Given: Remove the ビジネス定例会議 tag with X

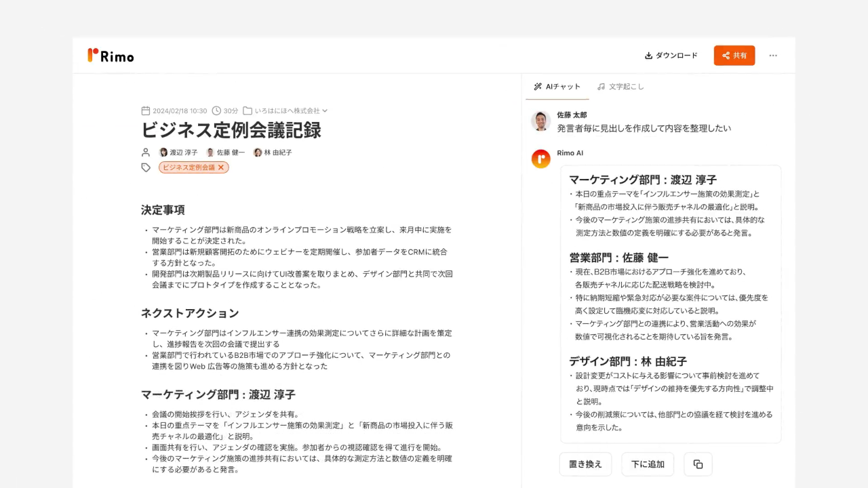Looking at the screenshot, I should pyautogui.click(x=220, y=167).
